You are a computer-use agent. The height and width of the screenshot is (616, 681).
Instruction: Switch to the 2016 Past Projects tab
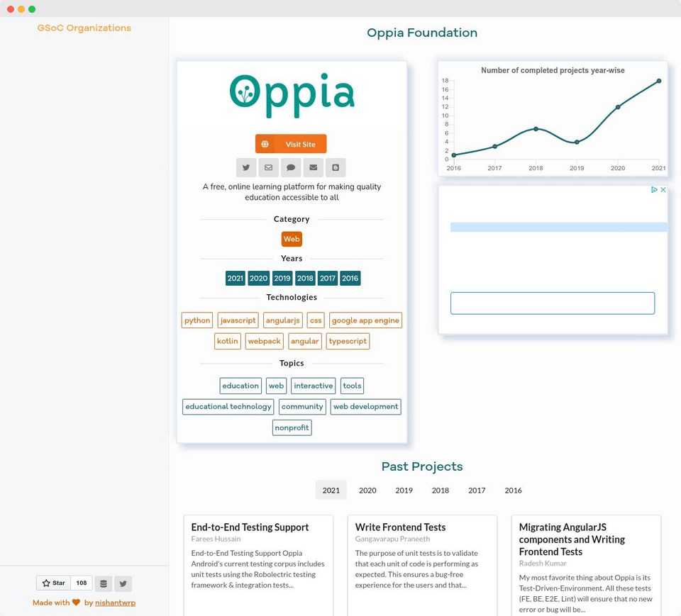click(514, 490)
